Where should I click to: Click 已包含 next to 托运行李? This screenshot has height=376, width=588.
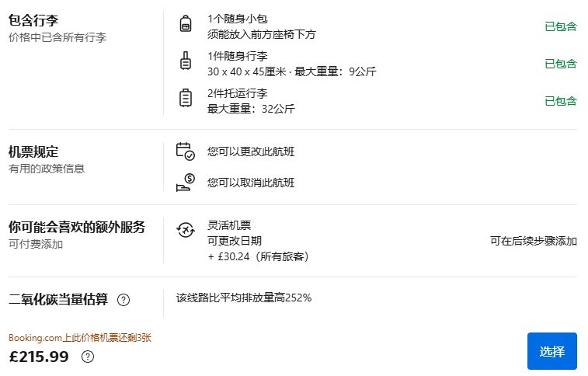click(561, 101)
